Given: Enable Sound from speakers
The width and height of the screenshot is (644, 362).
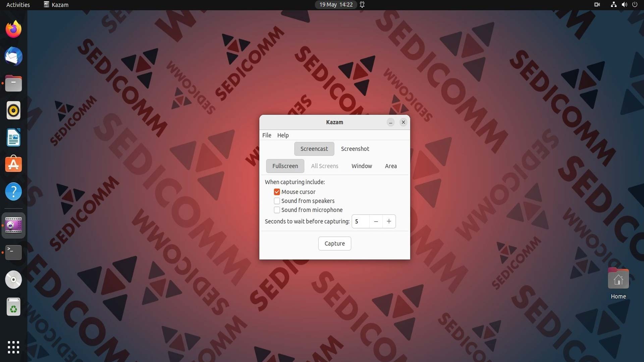Looking at the screenshot, I should tap(277, 201).
